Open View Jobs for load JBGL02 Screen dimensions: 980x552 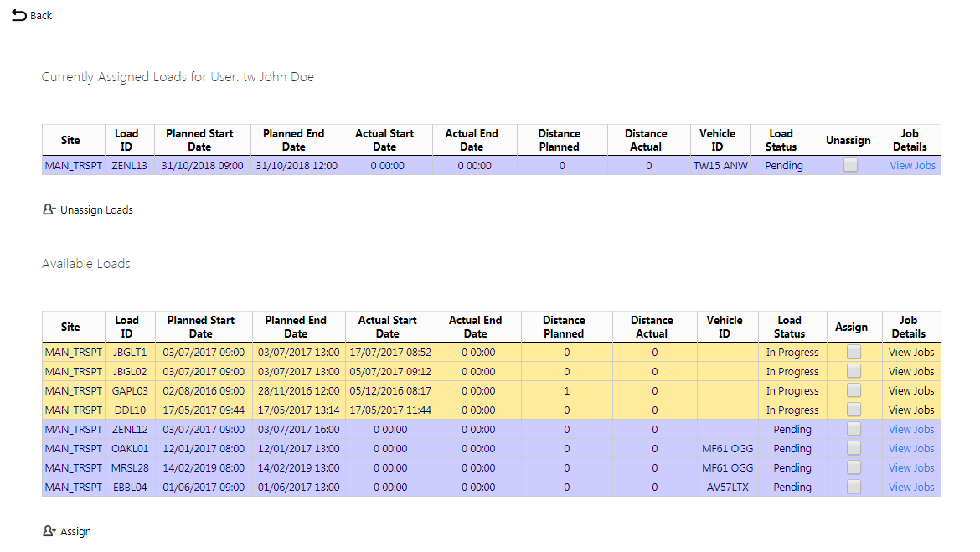911,371
